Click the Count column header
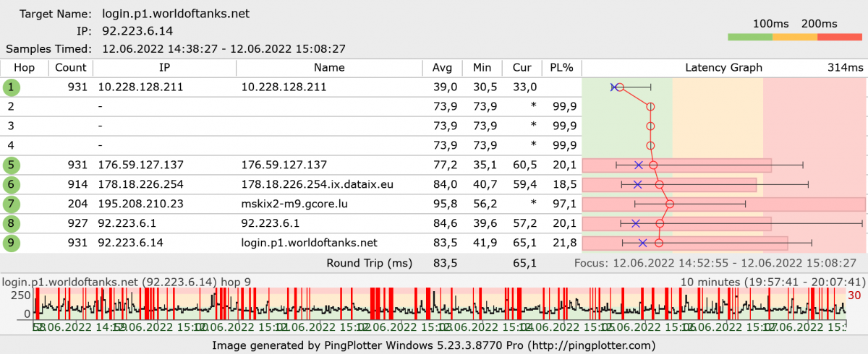This screenshot has height=354, width=868. pos(70,68)
